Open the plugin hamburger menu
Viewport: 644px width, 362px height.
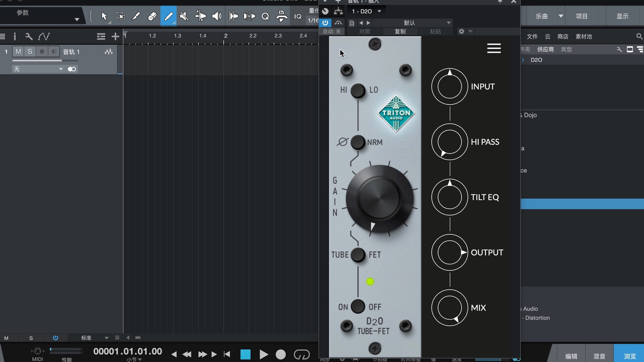pos(494,48)
